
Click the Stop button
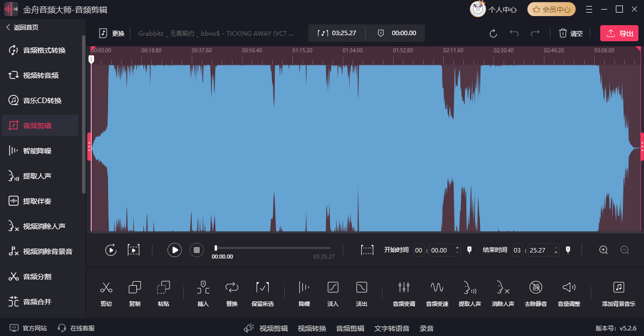coord(197,250)
